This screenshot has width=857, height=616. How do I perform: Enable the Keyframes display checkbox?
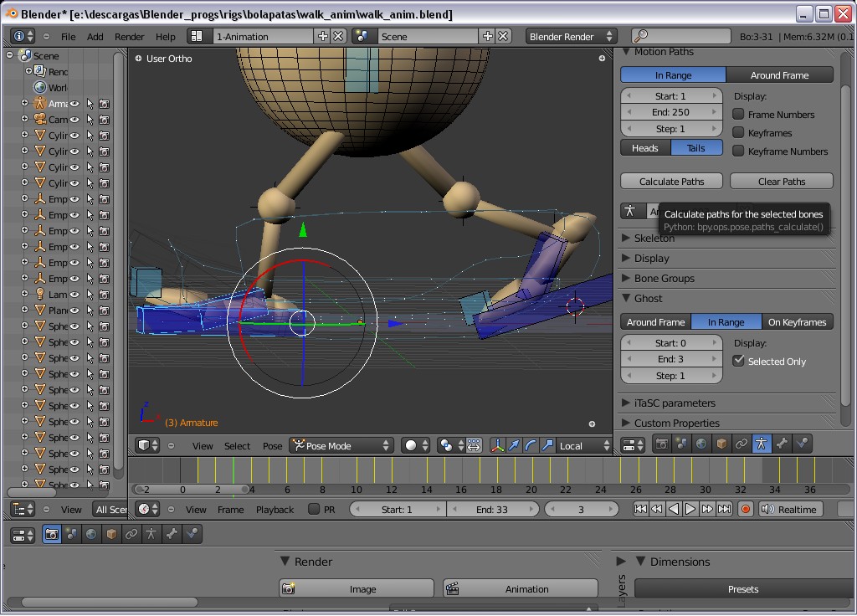click(738, 133)
